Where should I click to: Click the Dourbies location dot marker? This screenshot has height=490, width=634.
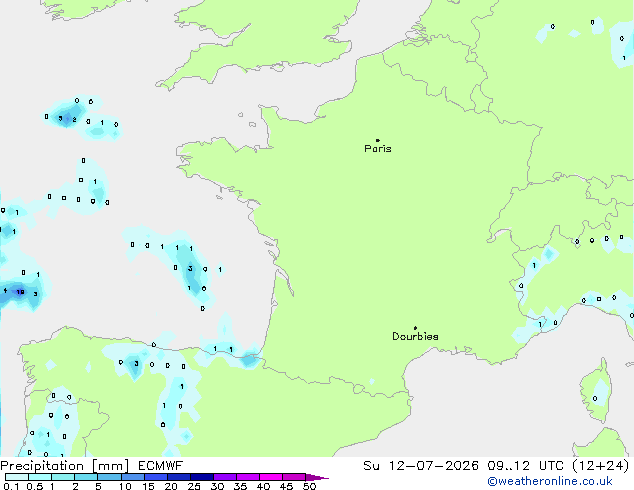pos(415,328)
